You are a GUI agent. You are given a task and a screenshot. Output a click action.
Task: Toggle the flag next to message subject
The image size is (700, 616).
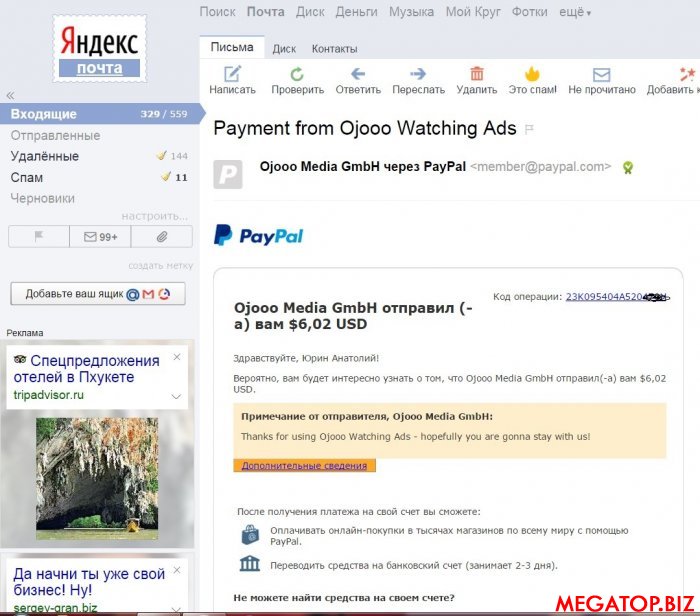coord(529,129)
